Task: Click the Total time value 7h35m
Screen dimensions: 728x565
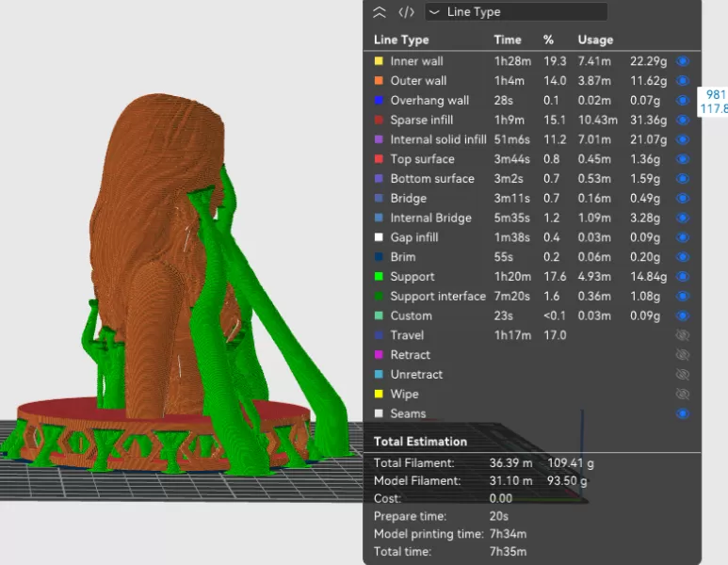Action: (x=508, y=552)
